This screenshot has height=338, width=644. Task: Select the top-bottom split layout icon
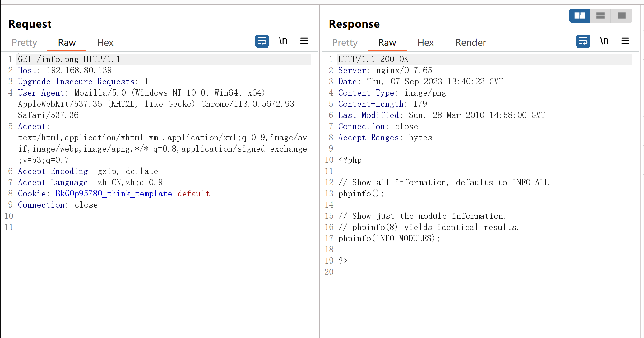[600, 16]
